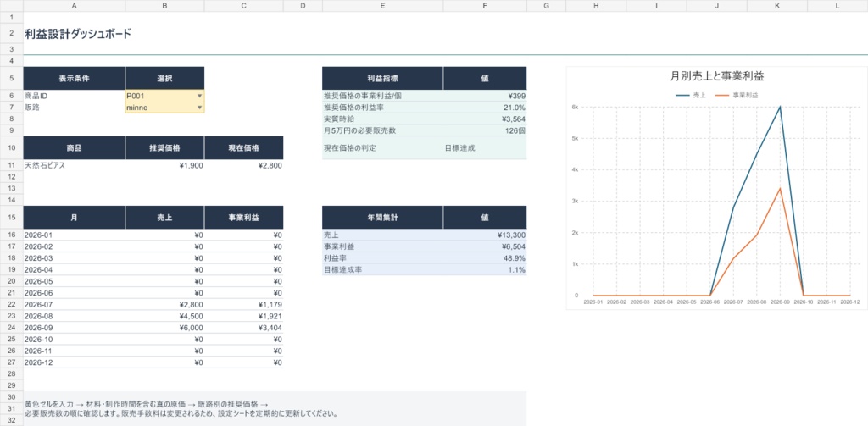Click the 6k label on chart axis
This screenshot has width=868, height=426.
[576, 107]
